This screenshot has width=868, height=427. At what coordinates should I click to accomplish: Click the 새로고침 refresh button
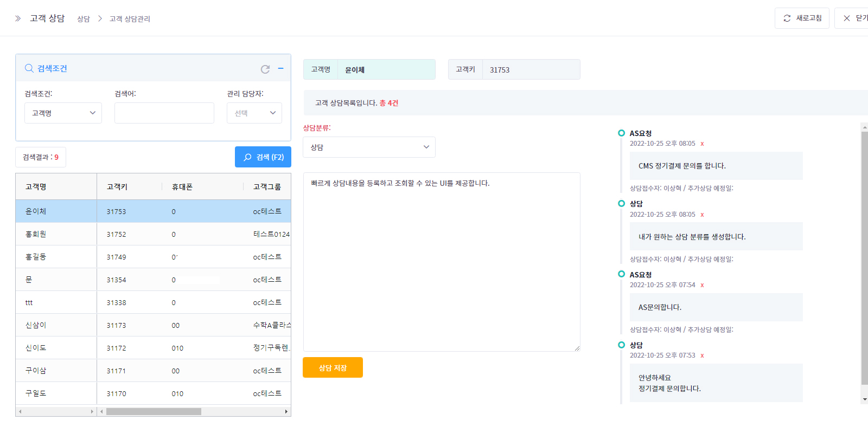pyautogui.click(x=802, y=18)
